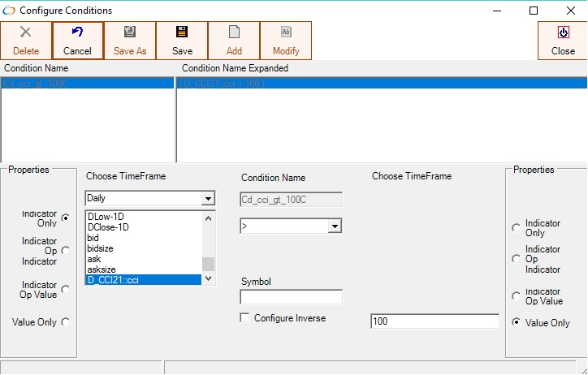Enable the Configure Inverse checkbox
This screenshot has width=588, height=375.
pyautogui.click(x=245, y=318)
